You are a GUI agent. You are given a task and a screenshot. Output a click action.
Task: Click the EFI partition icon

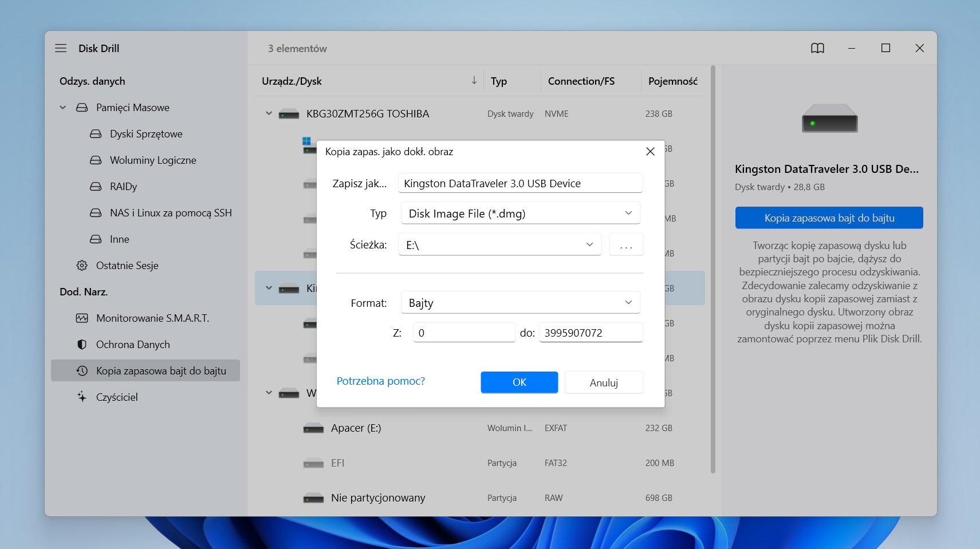[313, 464]
